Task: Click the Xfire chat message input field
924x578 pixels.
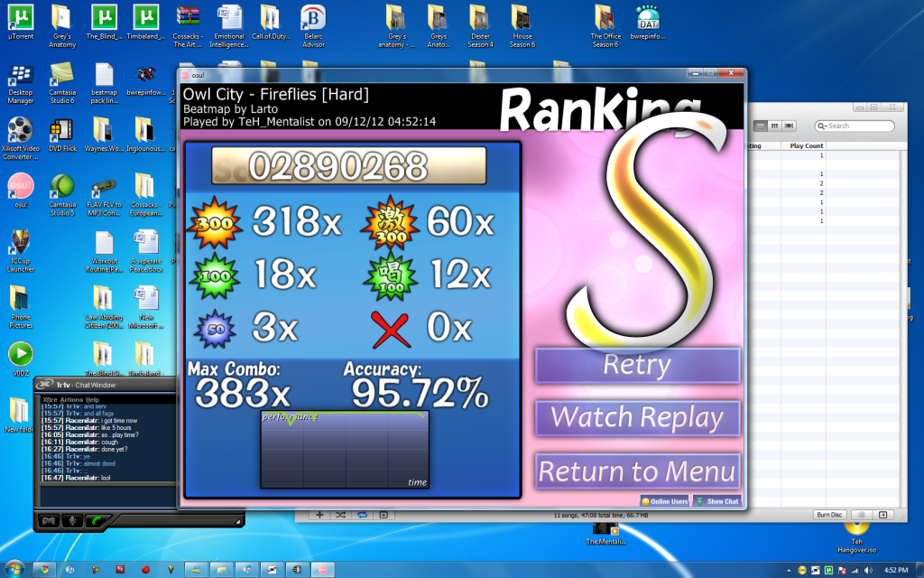Action: pos(108,496)
